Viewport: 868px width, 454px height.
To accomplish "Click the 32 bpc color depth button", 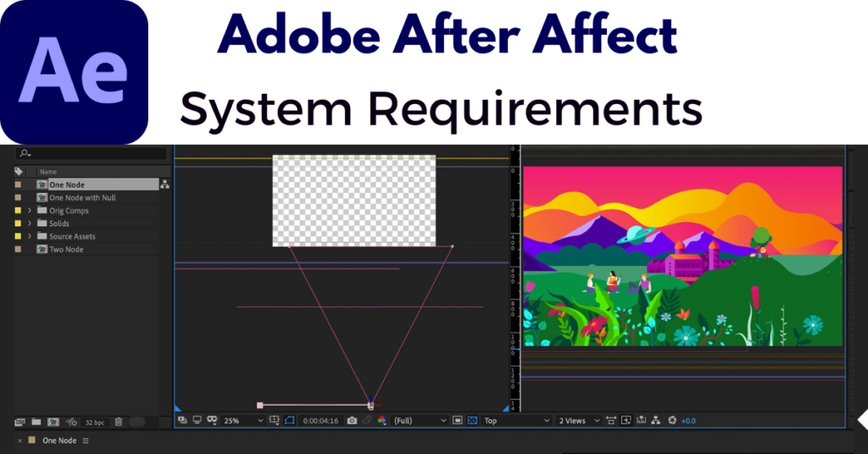I will (95, 423).
